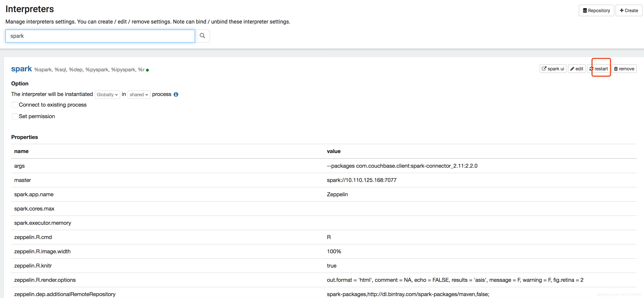Click the magnifying glass search icon
644x298 pixels.
(202, 36)
